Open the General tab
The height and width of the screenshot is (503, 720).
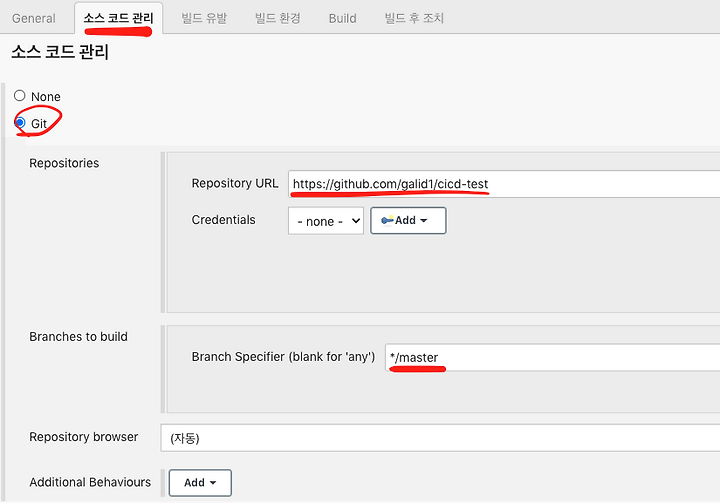pos(34,18)
